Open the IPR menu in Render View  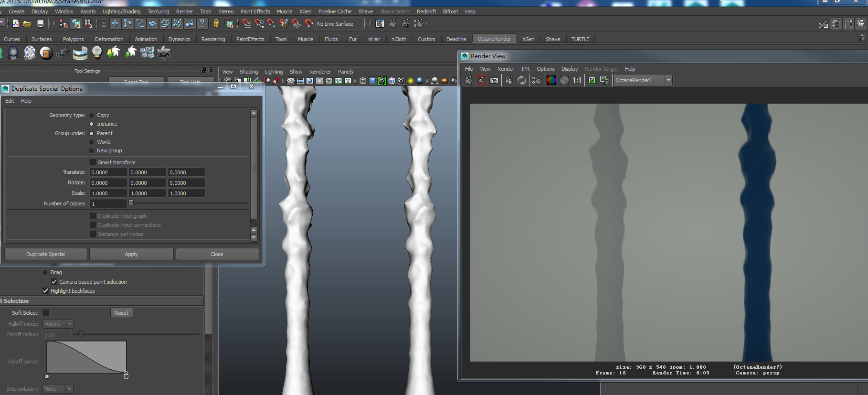click(525, 69)
